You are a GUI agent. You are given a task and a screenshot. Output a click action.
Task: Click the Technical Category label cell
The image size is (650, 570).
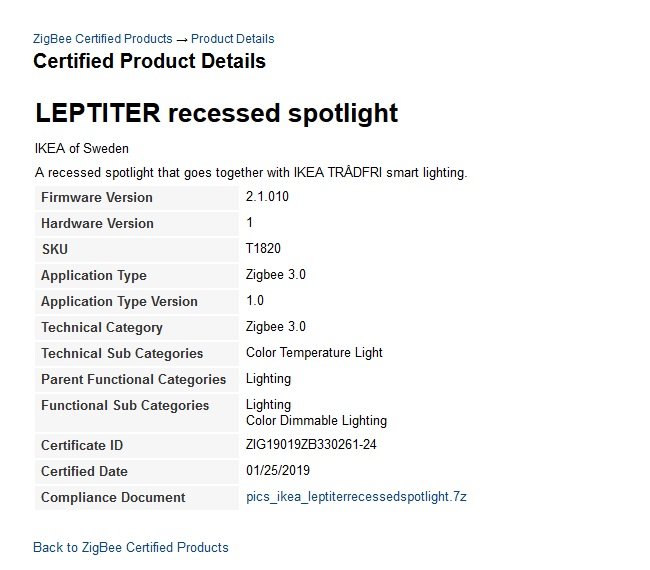click(137, 328)
